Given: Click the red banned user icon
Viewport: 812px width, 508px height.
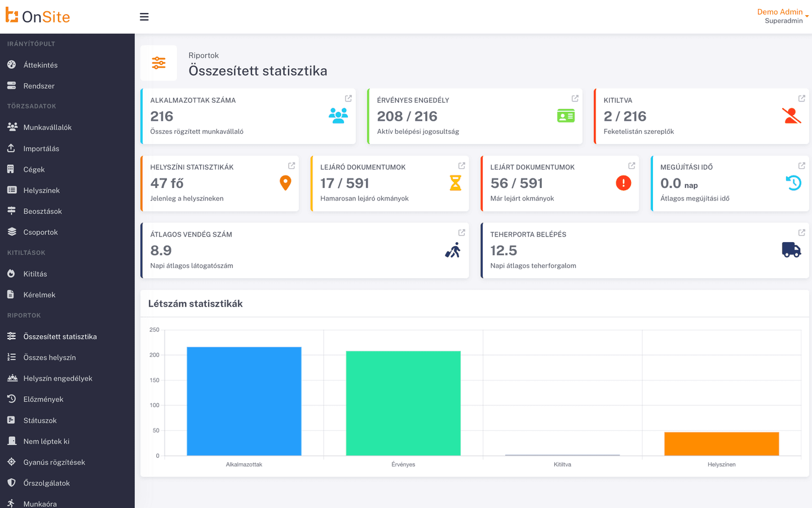Looking at the screenshot, I should tap(792, 116).
